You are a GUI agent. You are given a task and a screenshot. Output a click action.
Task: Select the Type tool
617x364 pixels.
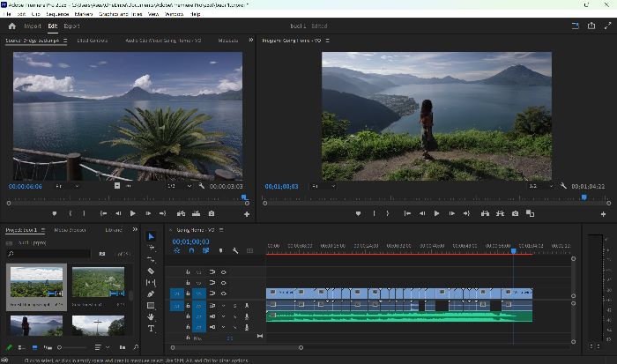coord(151,328)
